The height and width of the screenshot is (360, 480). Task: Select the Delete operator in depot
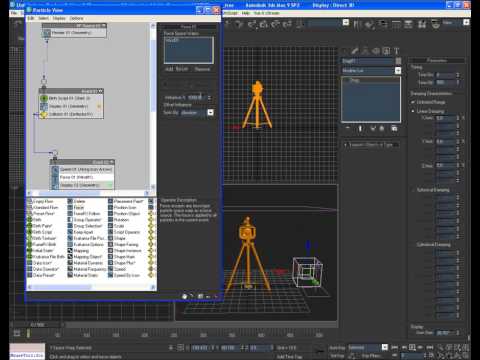tap(79, 201)
